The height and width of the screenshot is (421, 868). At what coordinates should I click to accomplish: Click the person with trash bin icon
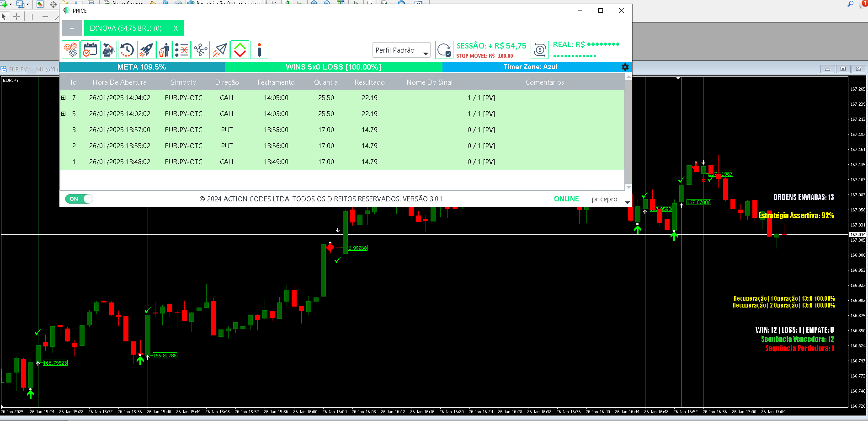164,50
